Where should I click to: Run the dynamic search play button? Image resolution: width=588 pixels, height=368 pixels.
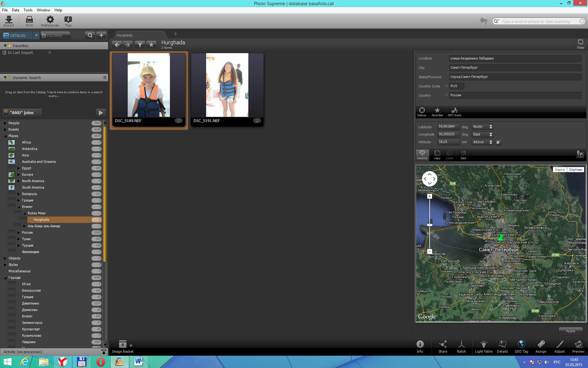coord(101,113)
